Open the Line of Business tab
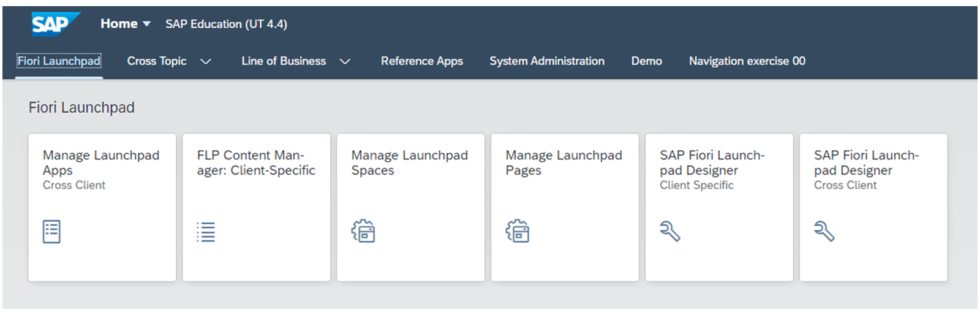 [x=284, y=61]
